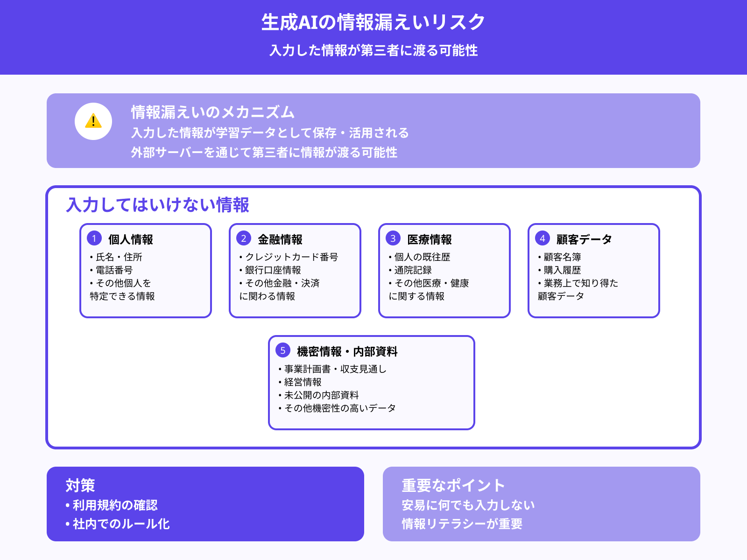This screenshot has width=747, height=560.
Task: Select the number 3 badge on 医療情報
Action: coord(393,239)
